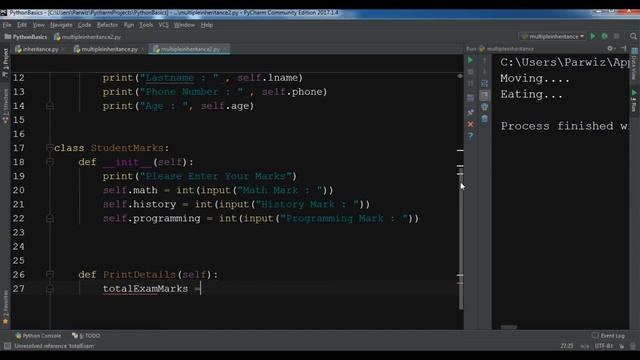Screen dimensions: 640x360
Task: Switch to the inheritance.py tab
Action: (x=40, y=49)
